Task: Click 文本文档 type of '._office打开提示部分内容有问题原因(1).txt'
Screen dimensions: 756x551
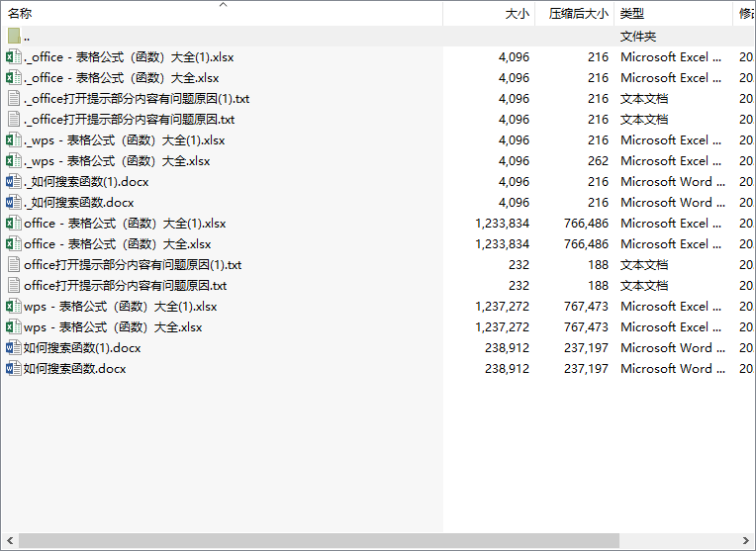Action: pos(644,98)
